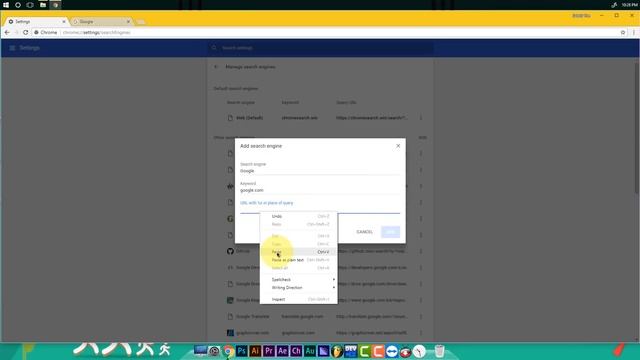
Task: Launch Audition from the dock
Action: point(310,351)
